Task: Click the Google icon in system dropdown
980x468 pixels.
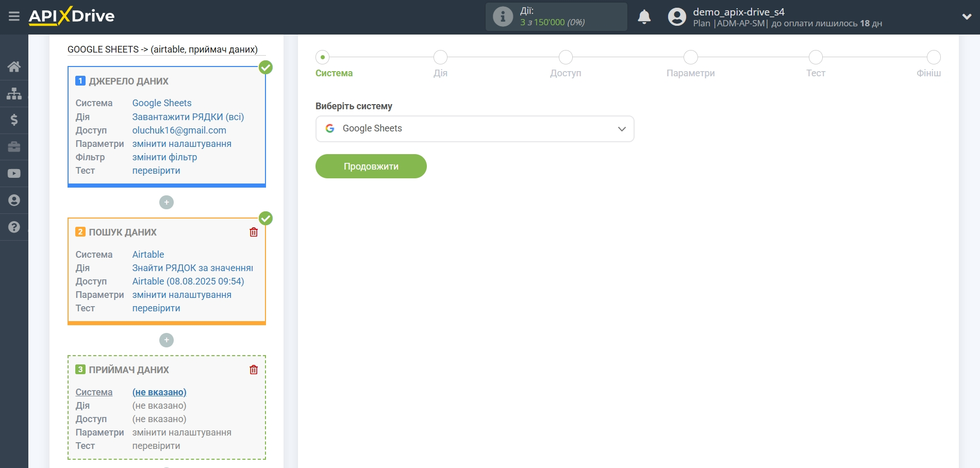Action: coord(330,128)
